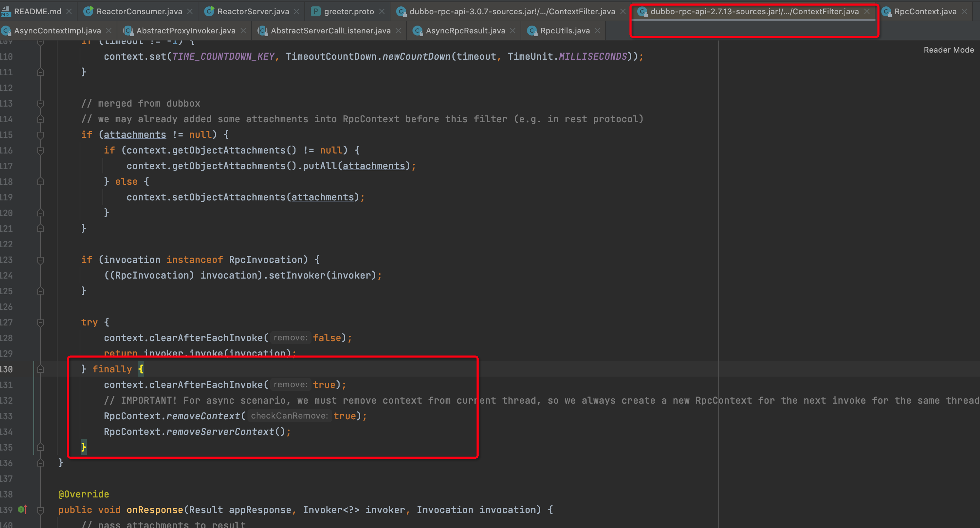
Task: Open the AbstractProxyInvoker.java tab
Action: (x=186, y=31)
